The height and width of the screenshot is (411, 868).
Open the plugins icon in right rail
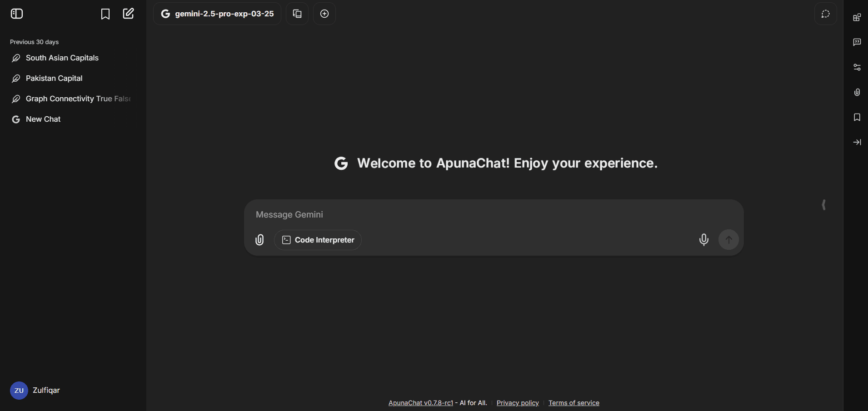coord(857,17)
